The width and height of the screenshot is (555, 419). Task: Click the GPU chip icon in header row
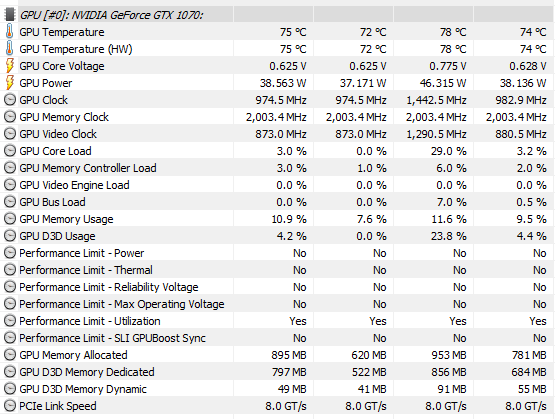click(10, 15)
